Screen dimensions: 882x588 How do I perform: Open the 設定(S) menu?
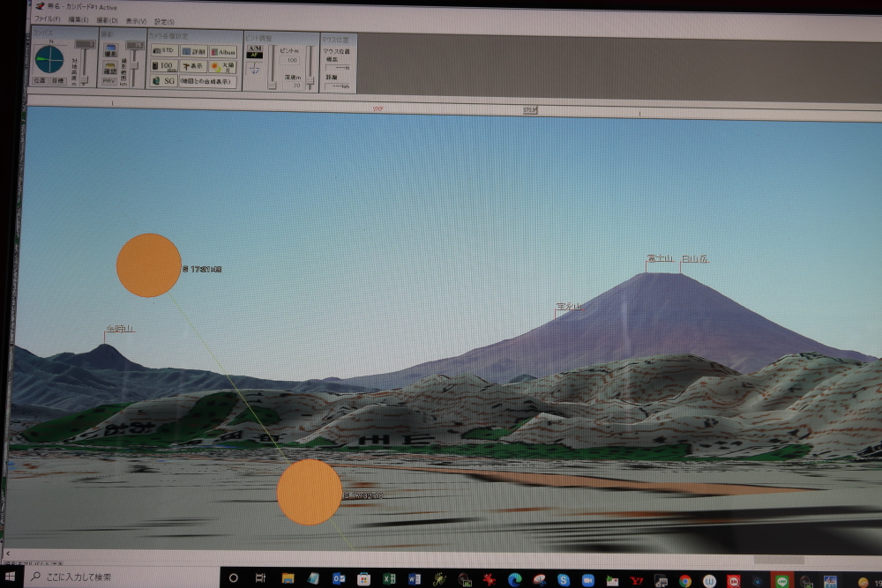(164, 20)
